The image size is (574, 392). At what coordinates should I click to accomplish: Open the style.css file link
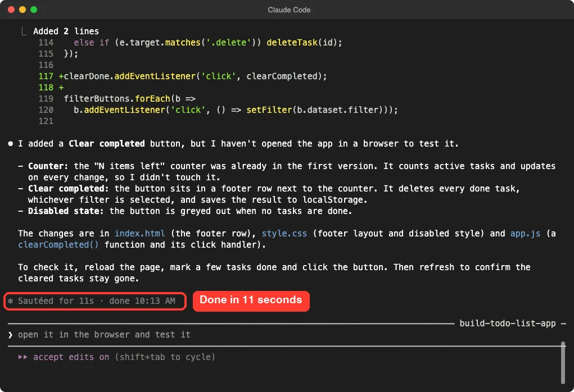pos(284,233)
